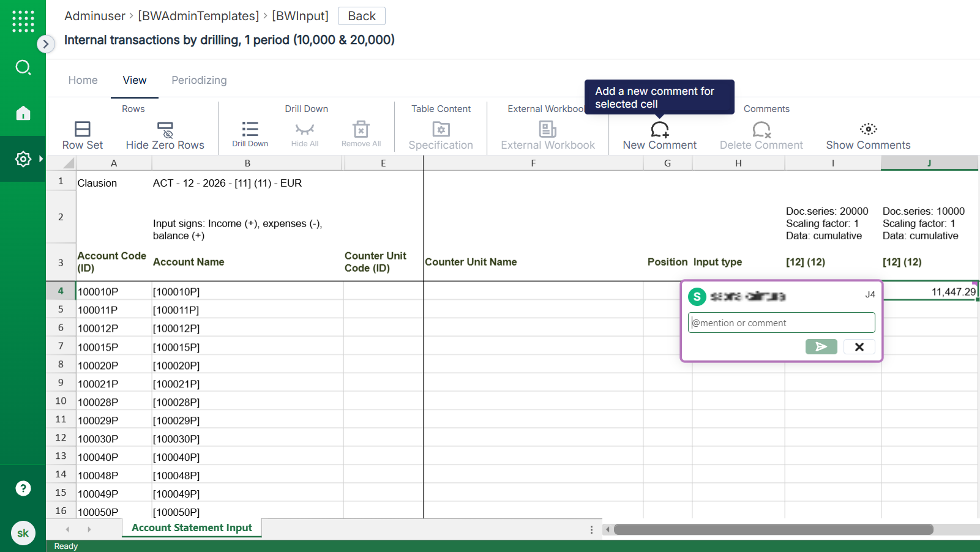Select all cells with the corner triangle

69,163
